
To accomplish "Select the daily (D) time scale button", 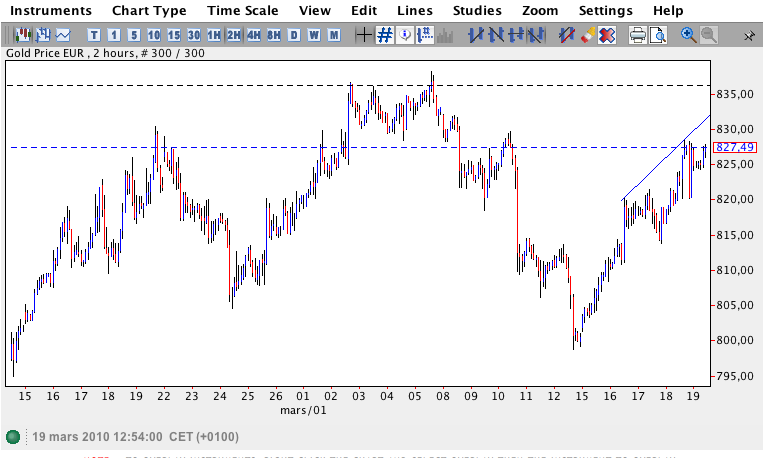I will click(294, 35).
